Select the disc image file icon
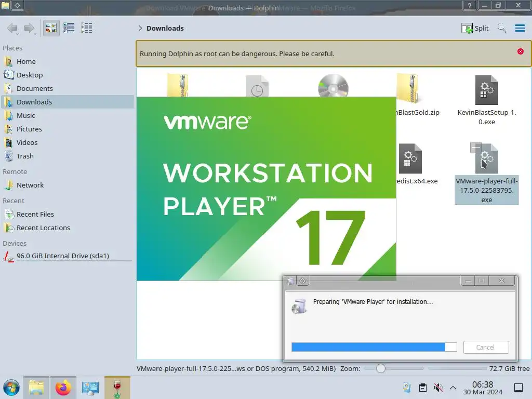The width and height of the screenshot is (532, 399). pos(333,86)
